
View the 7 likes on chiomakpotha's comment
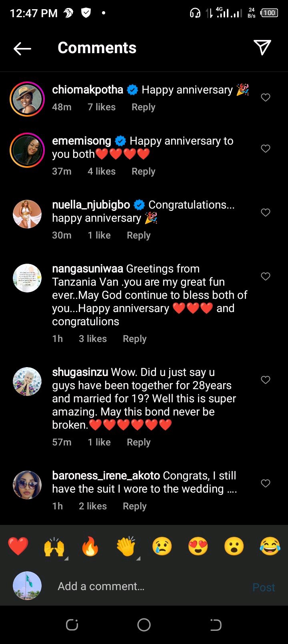[102, 107]
